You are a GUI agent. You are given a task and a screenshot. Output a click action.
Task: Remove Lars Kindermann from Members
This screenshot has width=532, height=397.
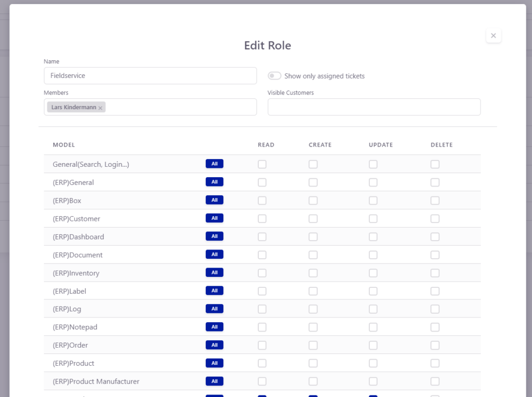coord(100,108)
